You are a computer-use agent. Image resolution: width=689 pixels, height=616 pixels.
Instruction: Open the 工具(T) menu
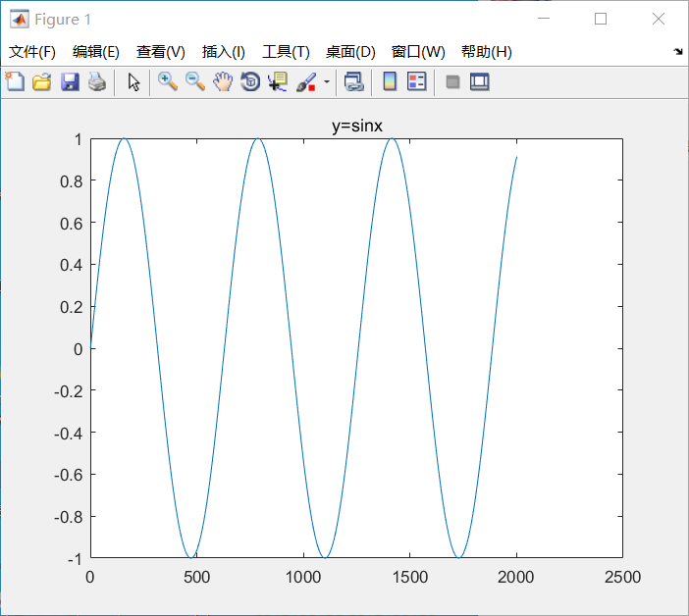[286, 52]
